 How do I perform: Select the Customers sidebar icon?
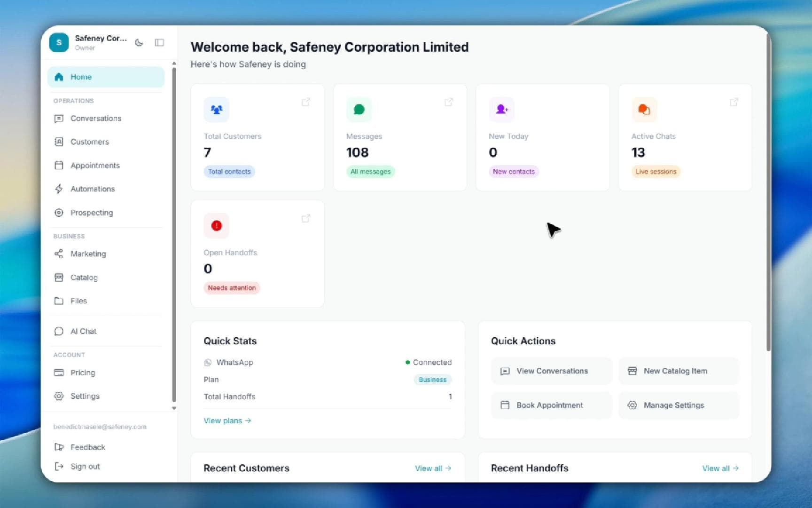[59, 142]
